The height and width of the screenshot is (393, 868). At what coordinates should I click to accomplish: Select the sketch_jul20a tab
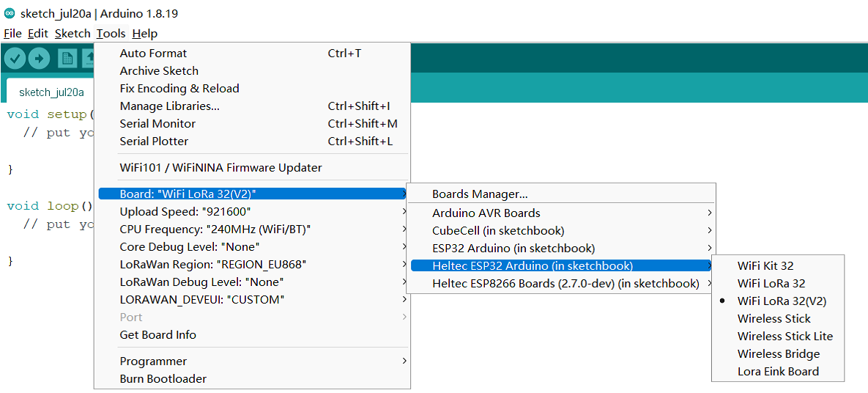pyautogui.click(x=51, y=92)
